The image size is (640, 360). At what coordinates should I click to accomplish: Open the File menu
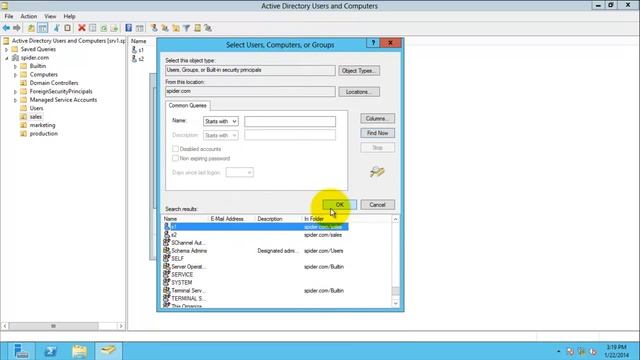[x=9, y=16]
